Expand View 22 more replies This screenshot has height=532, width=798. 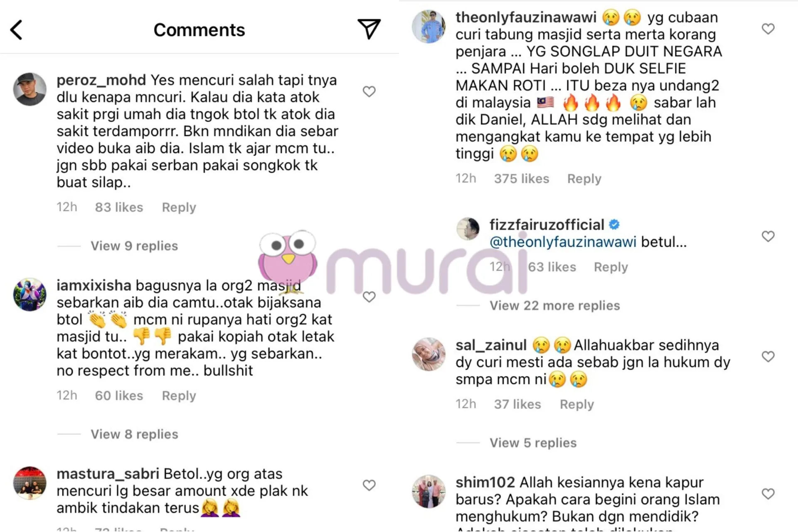[x=554, y=305]
